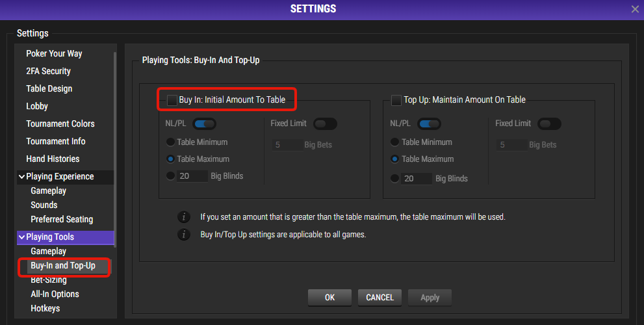The image size is (644, 325).
Task: Toggle the Fixed Limit switch under Buy In
Action: (325, 123)
